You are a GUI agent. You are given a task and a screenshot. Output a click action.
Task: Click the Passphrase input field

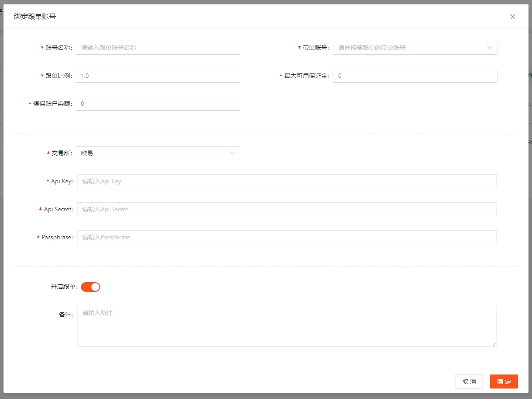[x=287, y=237]
